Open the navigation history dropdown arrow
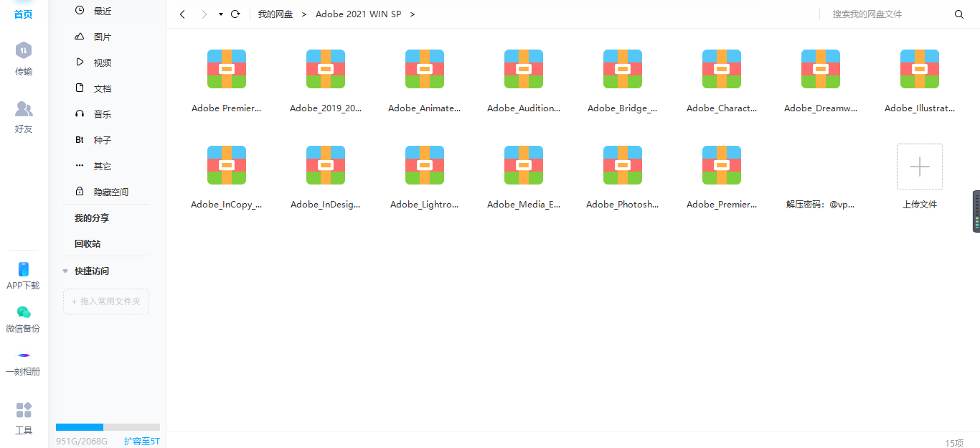980x448 pixels. 221,14
